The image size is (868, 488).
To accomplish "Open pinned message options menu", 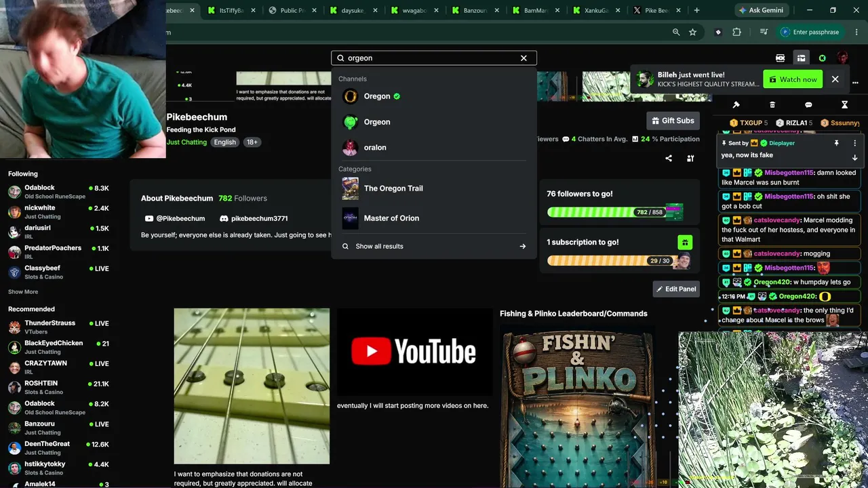I will coord(854,144).
